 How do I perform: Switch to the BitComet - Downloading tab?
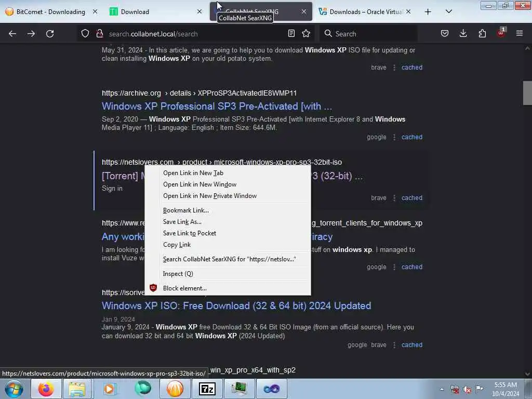tap(51, 12)
